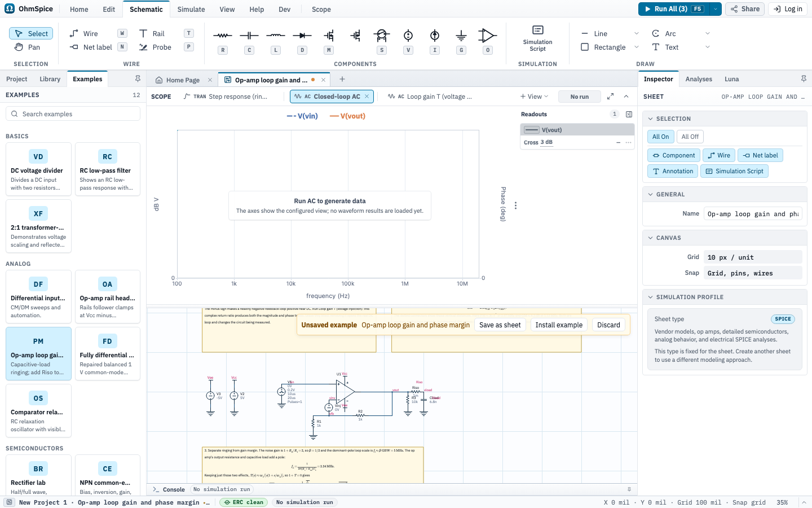Choose the BJT transistor component with S shortcut

point(382,36)
